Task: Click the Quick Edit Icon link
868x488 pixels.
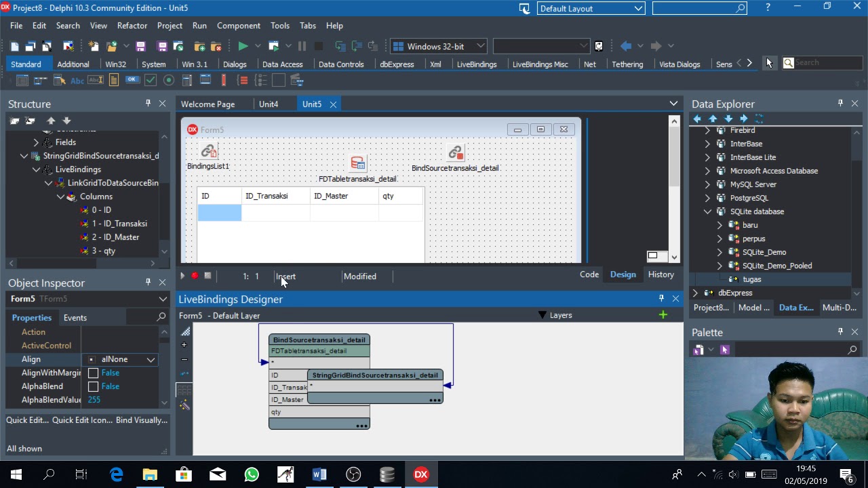Action: click(83, 420)
